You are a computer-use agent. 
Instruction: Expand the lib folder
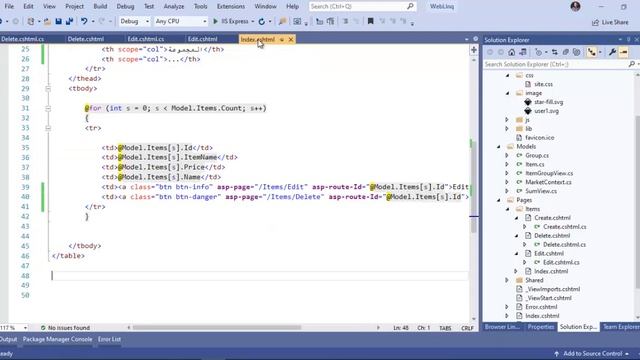[x=507, y=129]
